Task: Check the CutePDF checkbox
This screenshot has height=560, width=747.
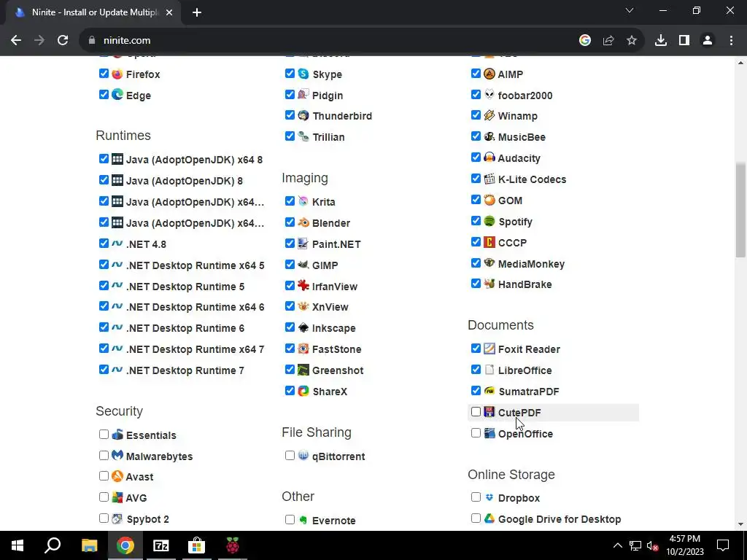Action: pyautogui.click(x=476, y=412)
